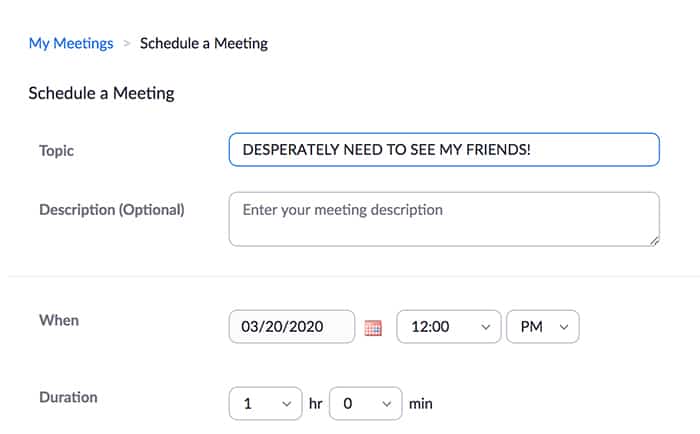Click the chevron on the PM selector
The height and width of the screenshot is (434, 700).
pyautogui.click(x=564, y=327)
